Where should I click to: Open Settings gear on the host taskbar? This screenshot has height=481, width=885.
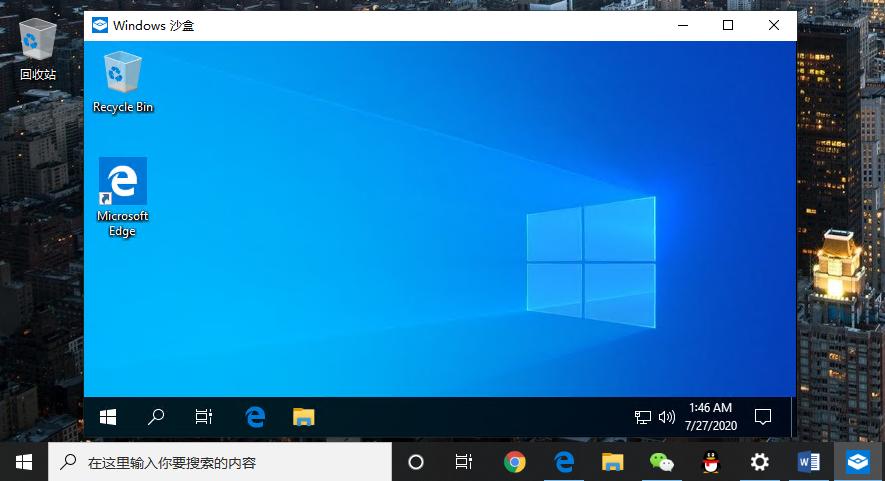[759, 462]
